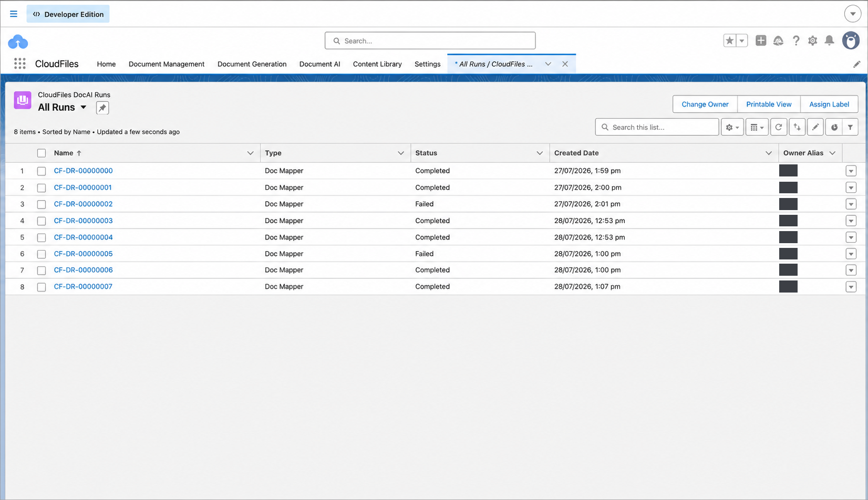Open the Setup gear icon
Screen dimensions: 868x500
point(813,40)
